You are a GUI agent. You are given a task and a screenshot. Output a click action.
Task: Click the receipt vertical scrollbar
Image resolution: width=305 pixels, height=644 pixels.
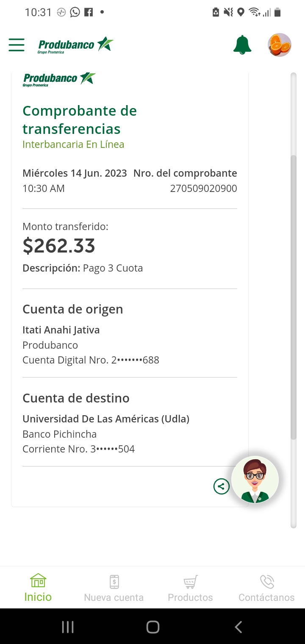(x=294, y=297)
